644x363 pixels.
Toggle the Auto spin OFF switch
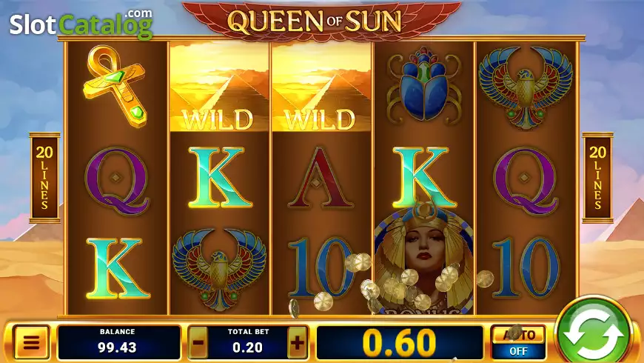tap(518, 342)
